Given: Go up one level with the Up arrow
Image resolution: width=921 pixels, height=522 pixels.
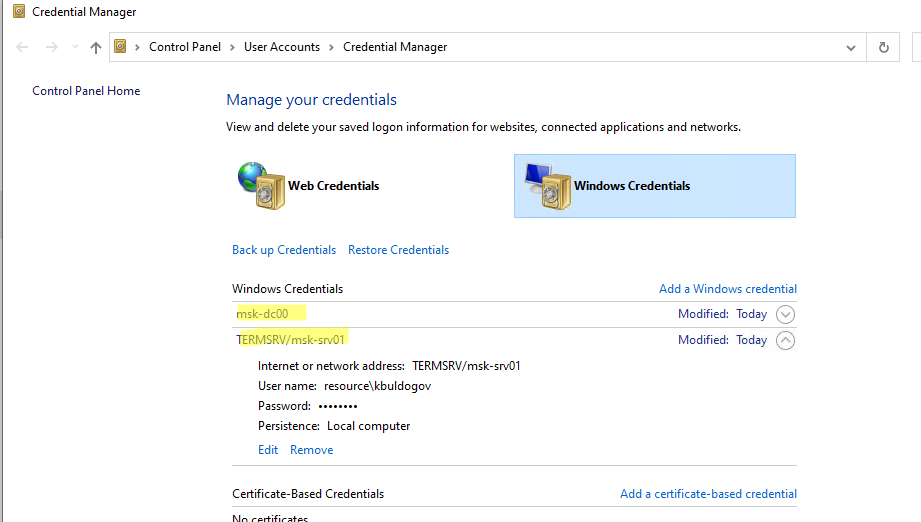Looking at the screenshot, I should pyautogui.click(x=96, y=47).
